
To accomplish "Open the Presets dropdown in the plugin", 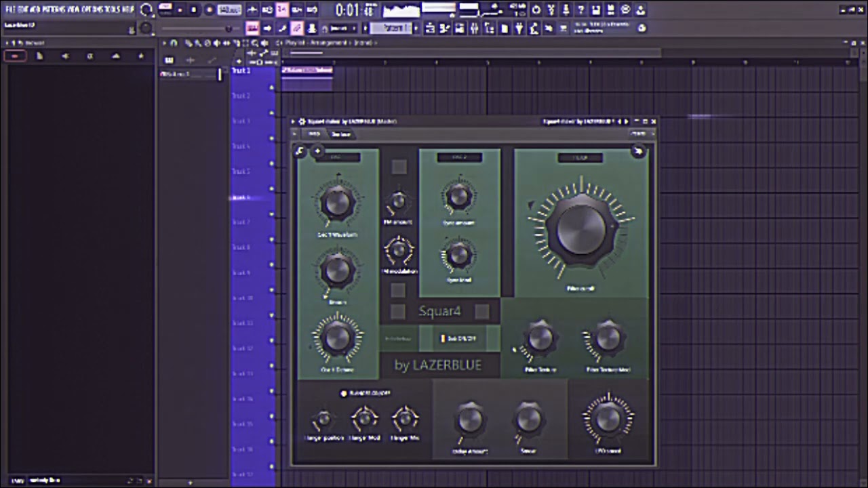I will click(642, 134).
